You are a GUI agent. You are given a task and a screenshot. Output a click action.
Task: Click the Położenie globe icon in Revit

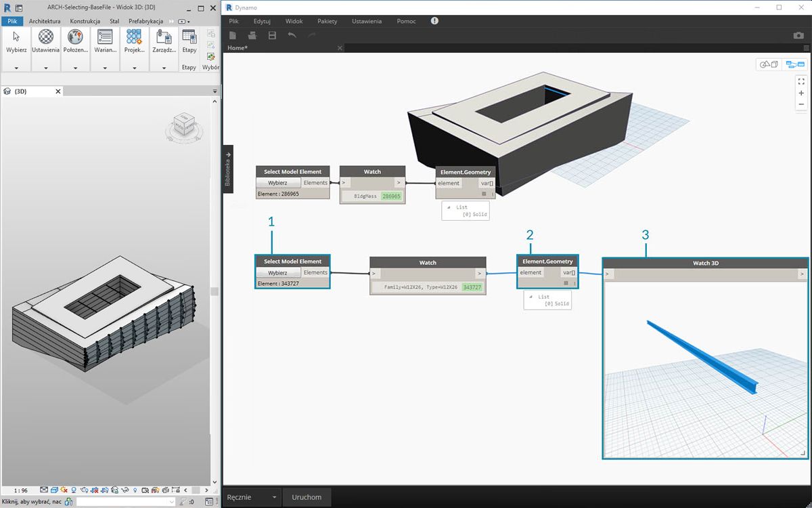(x=75, y=37)
